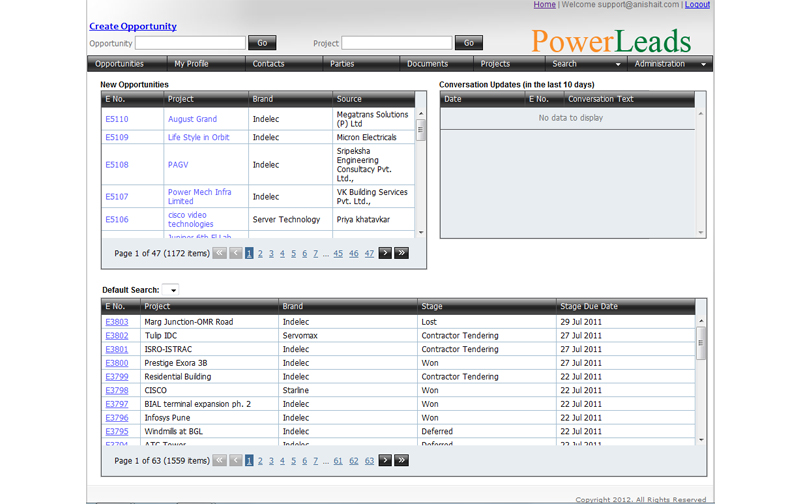Viewport: 800px width, 504px height.
Task: Go to next page in New Opportunities pager
Action: 386,254
